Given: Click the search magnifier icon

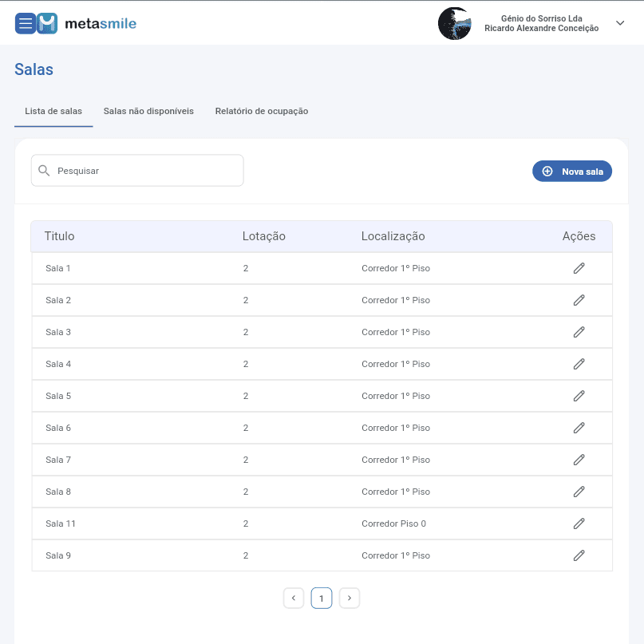Looking at the screenshot, I should click(44, 171).
